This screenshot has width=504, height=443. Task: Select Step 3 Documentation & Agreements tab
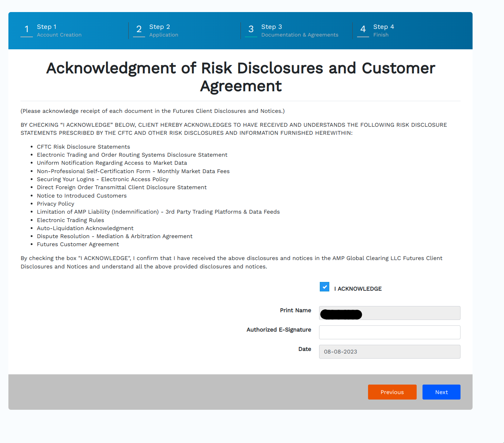(299, 31)
